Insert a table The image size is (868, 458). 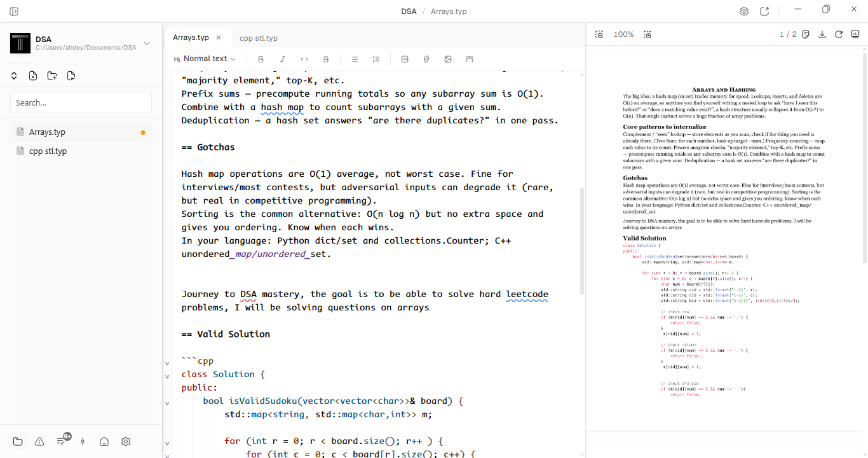(470, 59)
